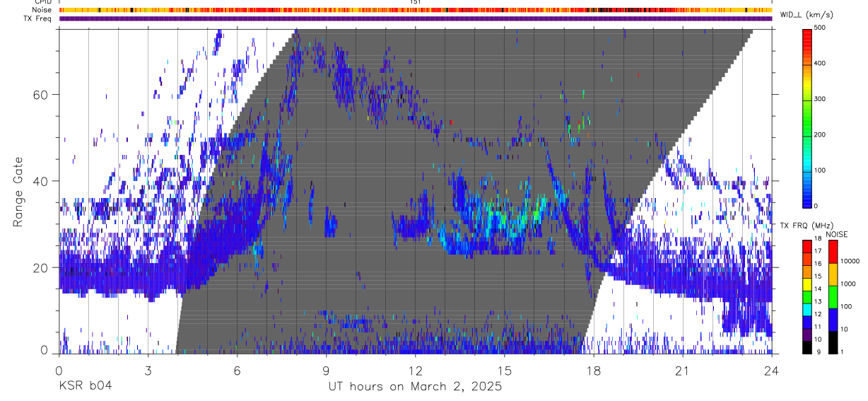This screenshot has width=868, height=401.
Task: Pick the green 13–14 MHz TX FRQ swatch
Action: [x=807, y=296]
